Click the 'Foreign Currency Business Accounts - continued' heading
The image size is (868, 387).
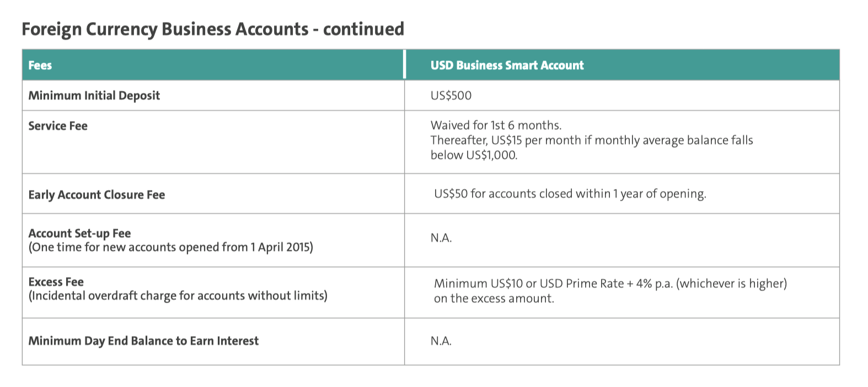(x=213, y=29)
